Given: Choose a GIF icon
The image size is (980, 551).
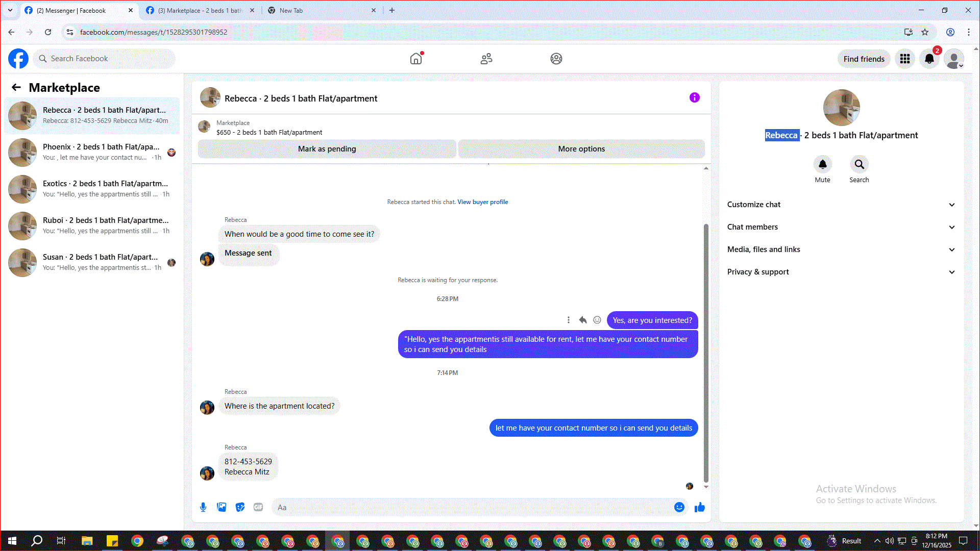Looking at the screenshot, I should pos(258,507).
